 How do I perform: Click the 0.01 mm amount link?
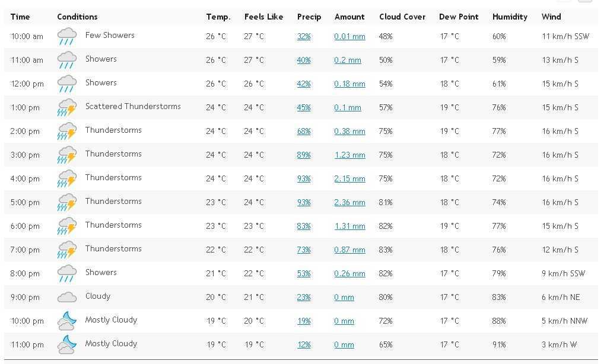(x=349, y=36)
